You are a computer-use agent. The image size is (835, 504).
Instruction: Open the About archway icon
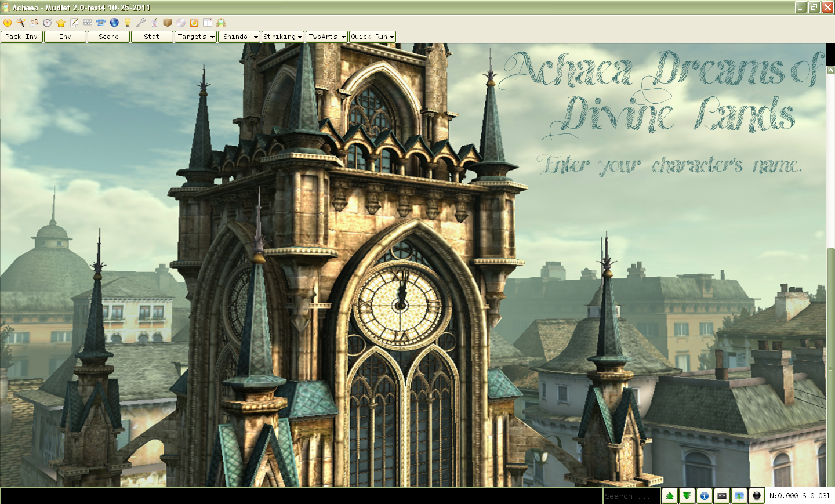[221, 23]
